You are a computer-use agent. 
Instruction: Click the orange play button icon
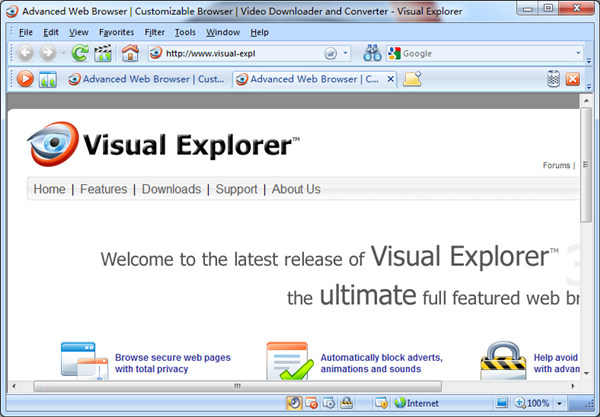pyautogui.click(x=25, y=79)
